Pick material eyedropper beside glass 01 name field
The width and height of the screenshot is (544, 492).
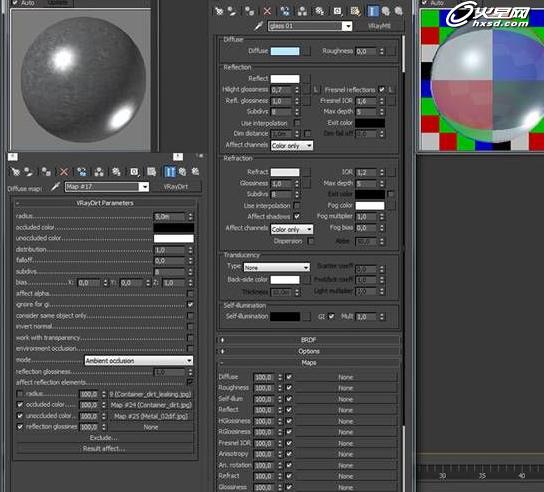point(258,26)
